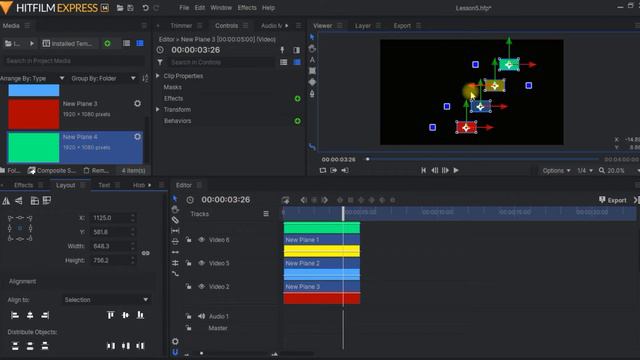Image resolution: width=640 pixels, height=360 pixels.
Task: Toggle lock on Audio 1 track
Action: click(x=189, y=316)
